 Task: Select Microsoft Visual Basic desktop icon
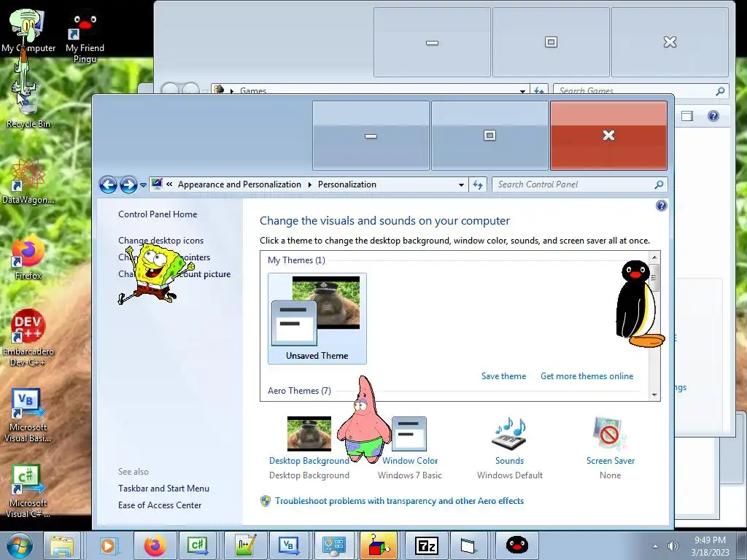click(28, 415)
